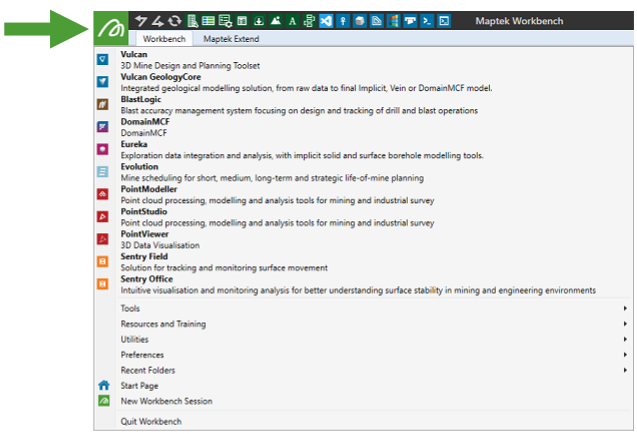This screenshot has width=637, height=434.
Task: Open the command prompt toolbar icon
Action: tap(427, 21)
